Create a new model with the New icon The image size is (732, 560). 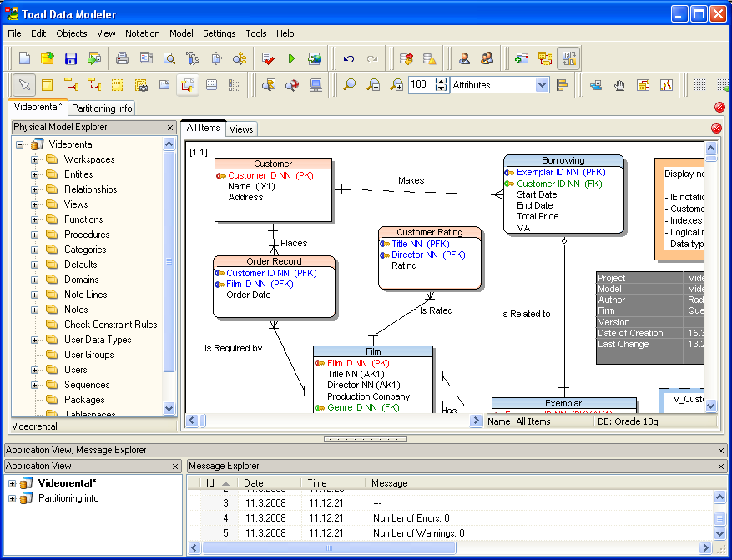24,58
